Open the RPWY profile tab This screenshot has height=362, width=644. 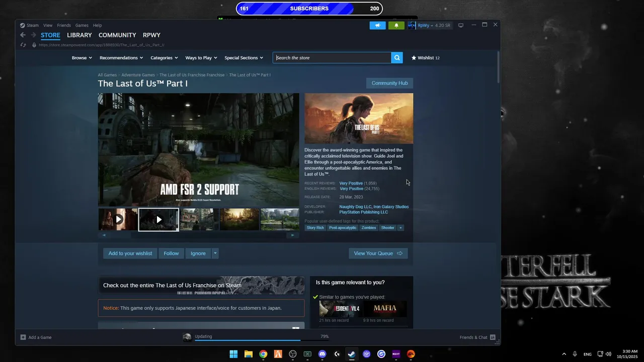(151, 35)
